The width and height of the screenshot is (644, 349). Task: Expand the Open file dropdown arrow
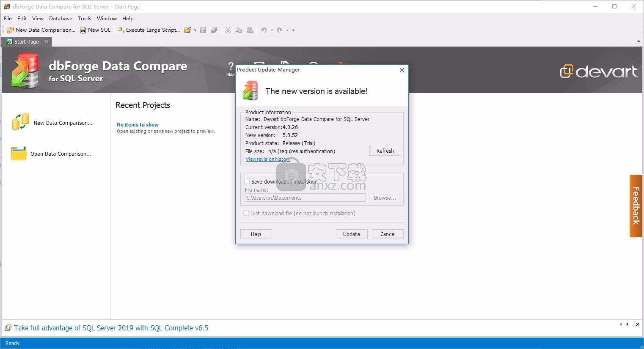click(x=195, y=30)
